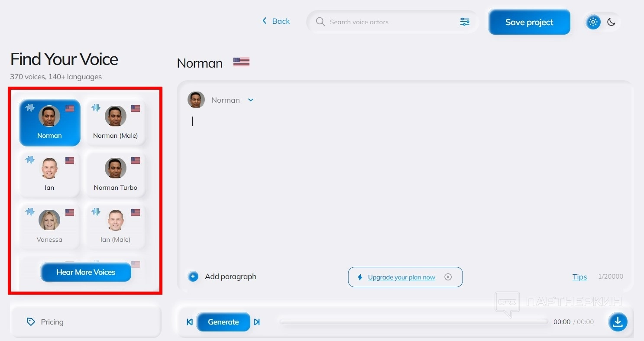Image resolution: width=644 pixels, height=341 pixels.
Task: Play waveform preview on Ian card
Action: coord(30,160)
